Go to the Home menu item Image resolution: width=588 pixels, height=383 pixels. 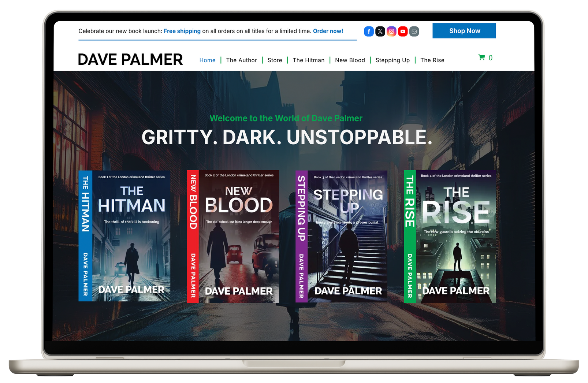click(207, 60)
